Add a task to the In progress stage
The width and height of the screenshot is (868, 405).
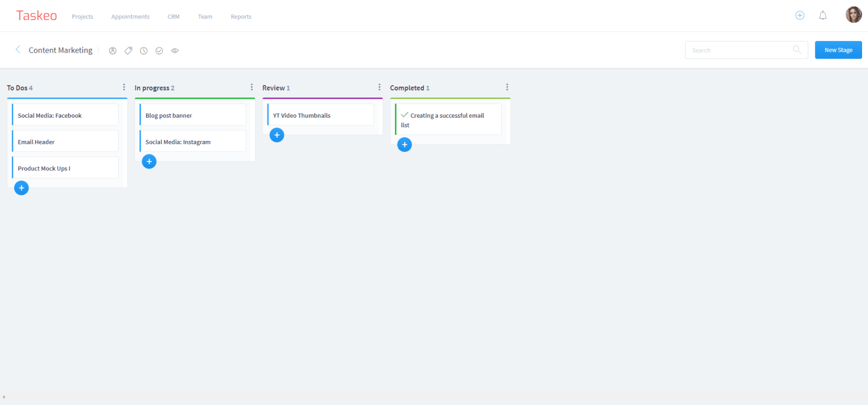tap(149, 162)
